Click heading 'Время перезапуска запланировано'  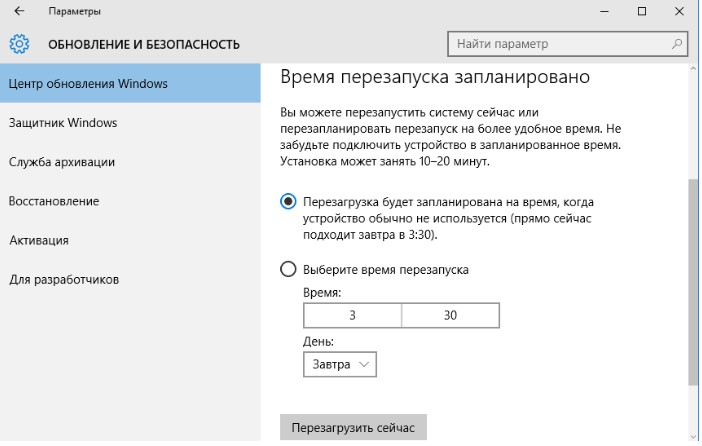[x=435, y=77]
